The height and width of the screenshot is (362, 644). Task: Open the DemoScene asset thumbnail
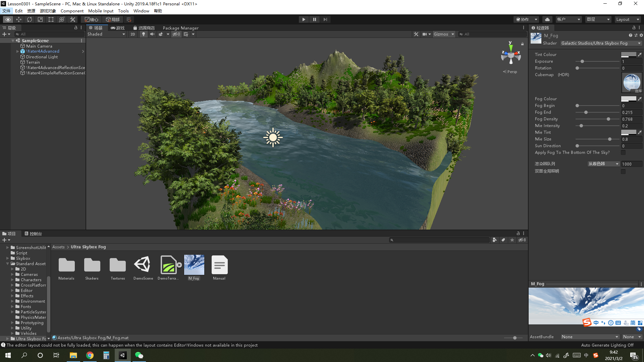pos(143,265)
